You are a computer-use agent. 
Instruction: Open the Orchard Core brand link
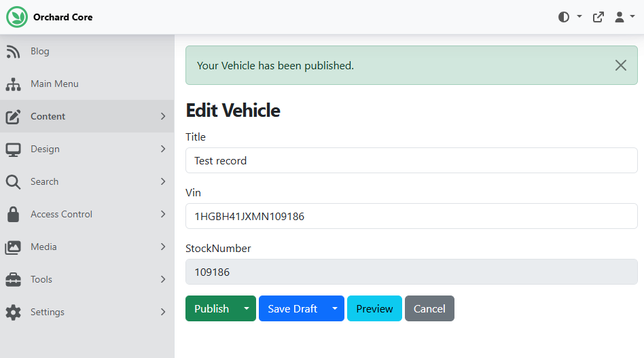click(x=50, y=17)
